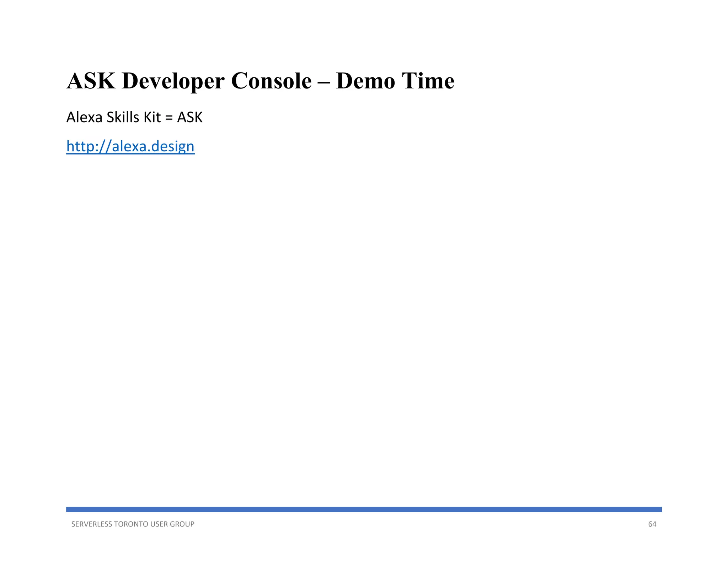
Task: Select the 'ASK Developer Console – Demo Time' heading
Action: pos(260,81)
